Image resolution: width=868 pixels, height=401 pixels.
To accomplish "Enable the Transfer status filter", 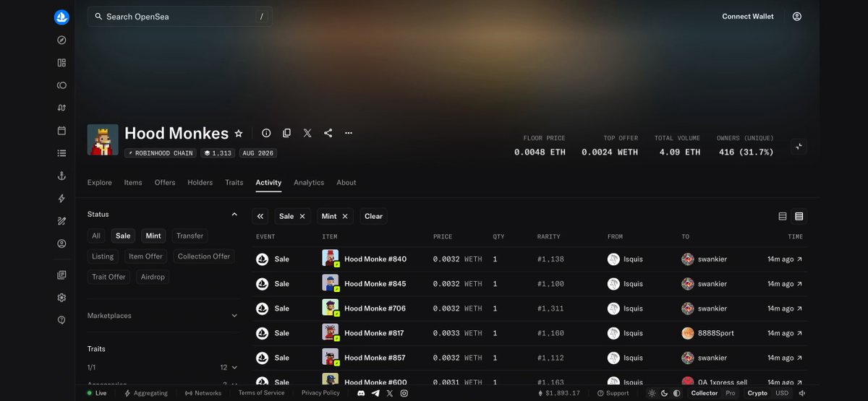I will (x=190, y=236).
